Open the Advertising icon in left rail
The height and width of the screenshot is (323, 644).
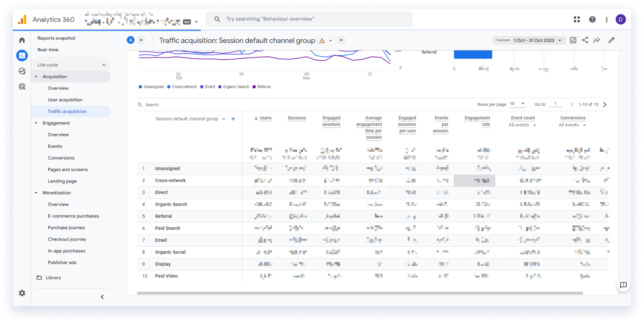tap(22, 87)
